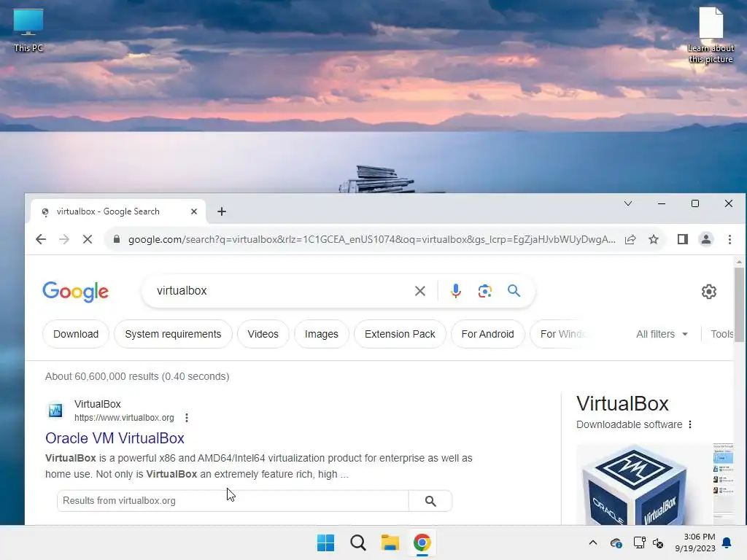Open Oracle VM VirtualBox result link
Screen dimensions: 747x560
[x=115, y=438]
